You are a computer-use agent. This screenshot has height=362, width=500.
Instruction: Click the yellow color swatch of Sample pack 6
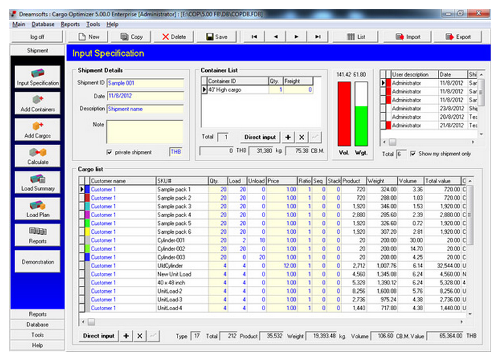(x=87, y=232)
